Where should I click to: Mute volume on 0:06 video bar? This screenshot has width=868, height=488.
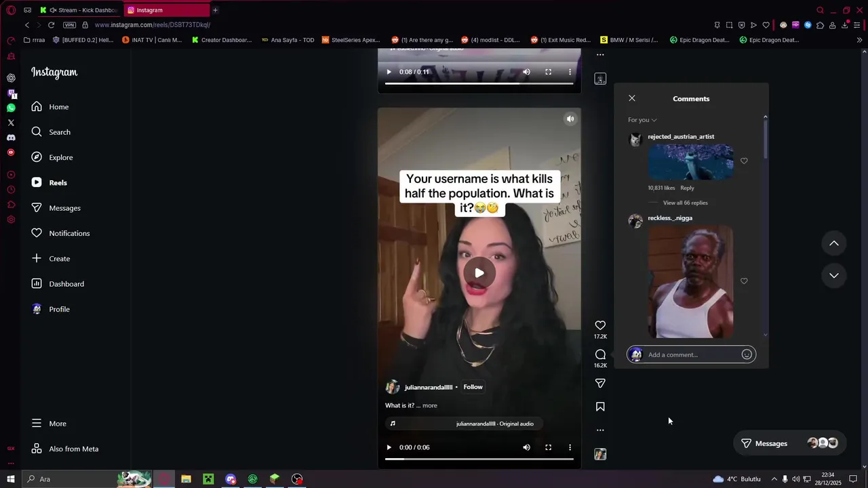coord(526,447)
